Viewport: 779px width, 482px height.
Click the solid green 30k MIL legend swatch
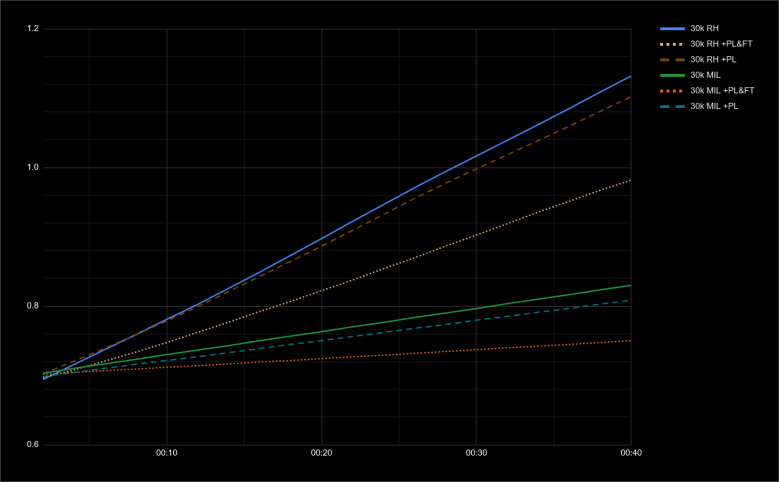point(671,74)
